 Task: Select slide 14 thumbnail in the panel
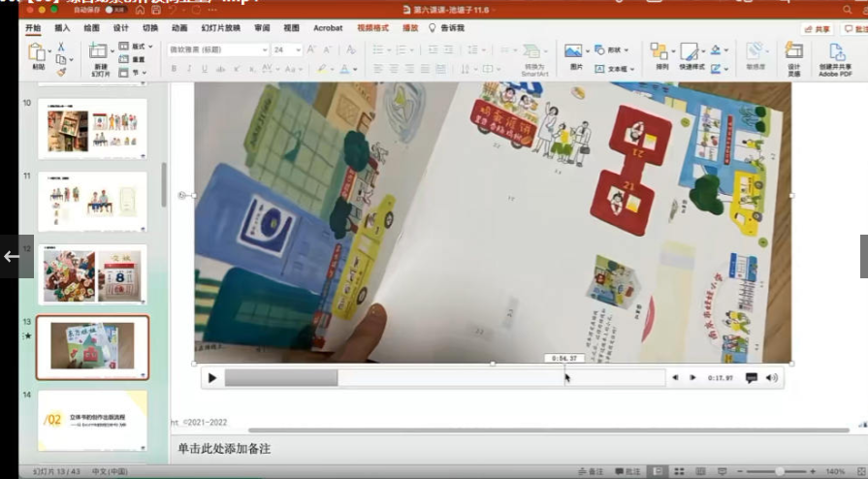[x=92, y=420]
